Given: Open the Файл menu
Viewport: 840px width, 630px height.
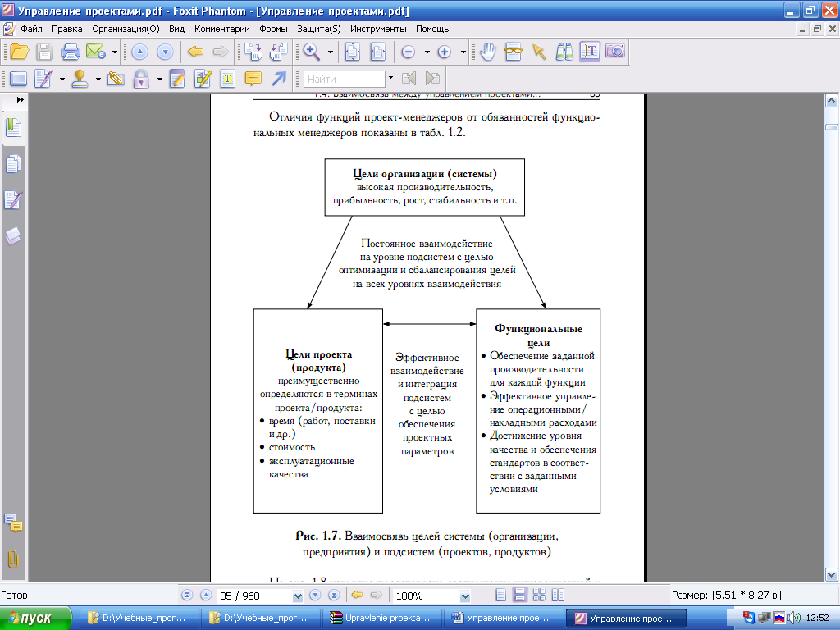Looking at the screenshot, I should tap(31, 29).
